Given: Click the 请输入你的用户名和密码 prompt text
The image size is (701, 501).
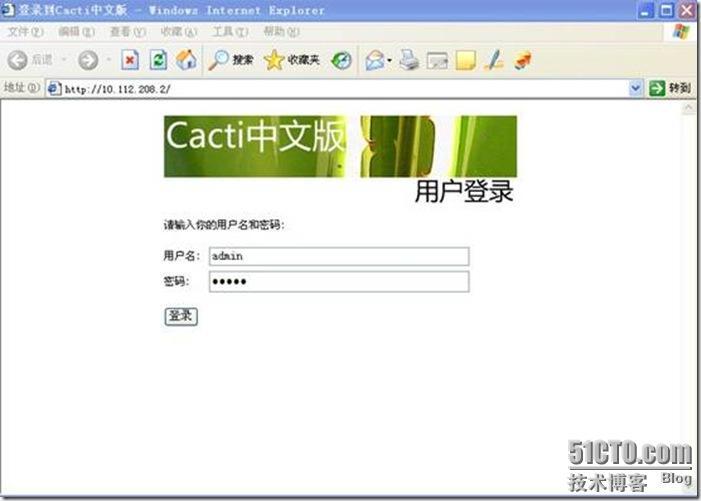Looking at the screenshot, I should tap(224, 225).
